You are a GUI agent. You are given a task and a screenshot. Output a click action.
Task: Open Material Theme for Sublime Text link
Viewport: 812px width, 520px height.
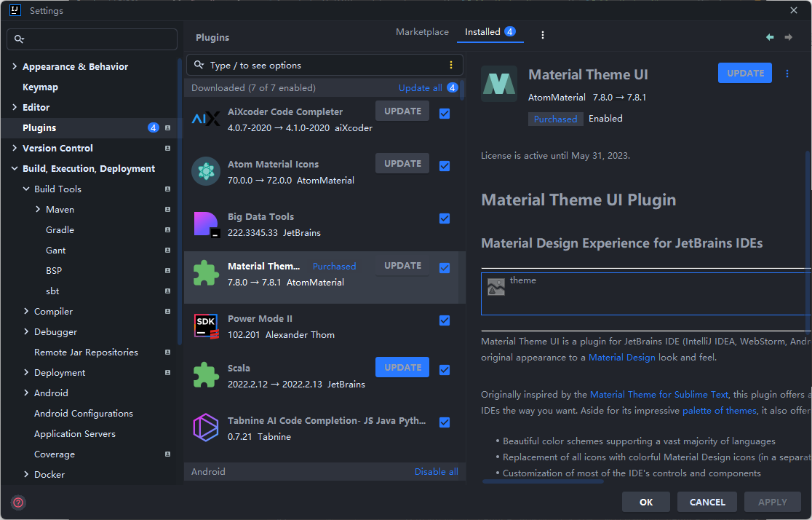tap(658, 395)
